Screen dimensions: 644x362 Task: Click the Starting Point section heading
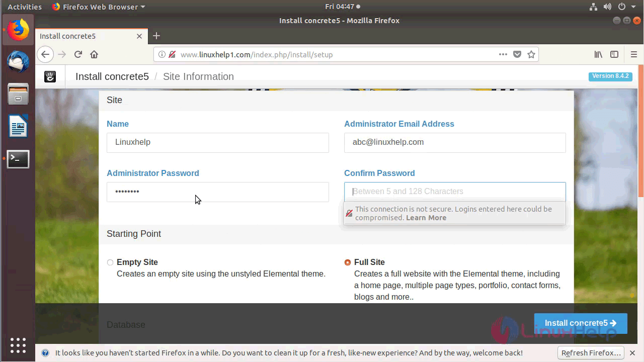pyautogui.click(x=134, y=234)
